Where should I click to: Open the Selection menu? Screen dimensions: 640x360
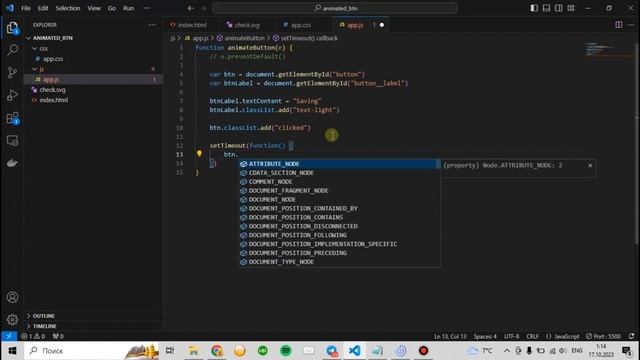(68, 8)
